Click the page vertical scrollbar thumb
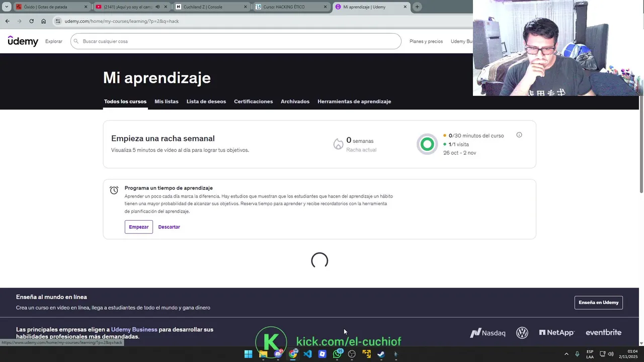Image resolution: width=644 pixels, height=362 pixels. pos(641,144)
